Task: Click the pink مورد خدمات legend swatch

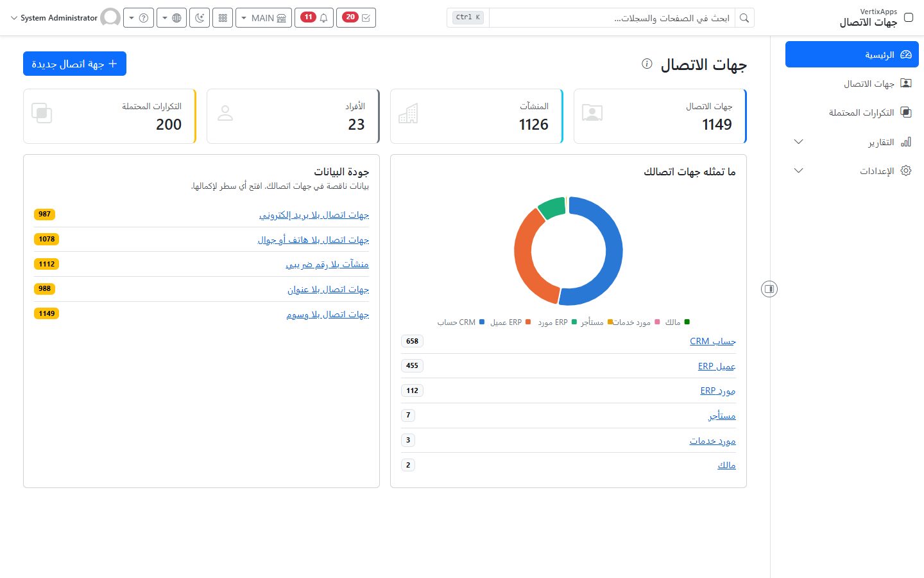Action: pos(657,322)
